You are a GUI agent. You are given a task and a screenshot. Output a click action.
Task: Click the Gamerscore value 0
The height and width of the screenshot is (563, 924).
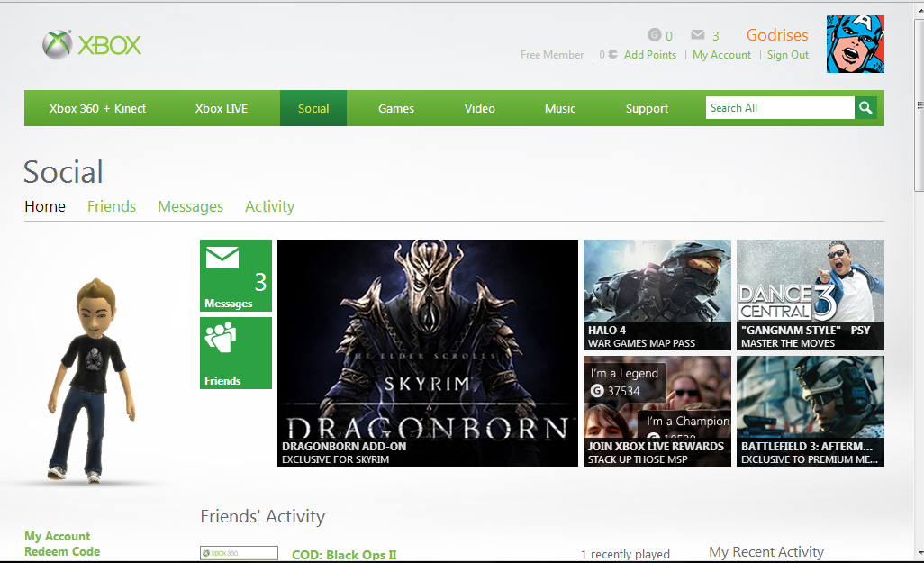(x=669, y=36)
